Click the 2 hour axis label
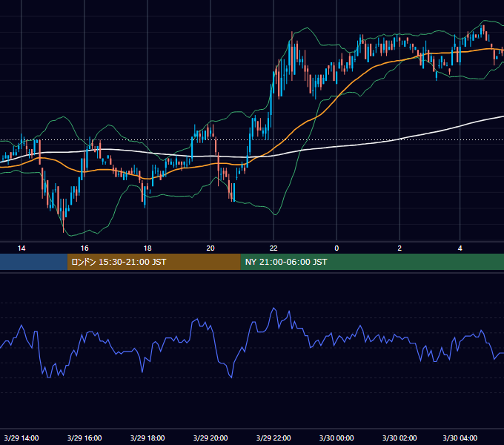 [x=399, y=248]
